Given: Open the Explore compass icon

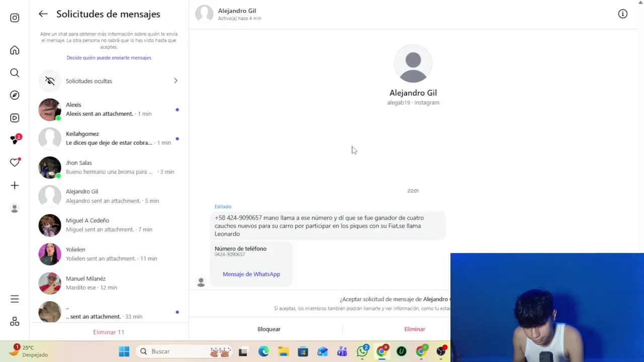Looking at the screenshot, I should coord(15,96).
